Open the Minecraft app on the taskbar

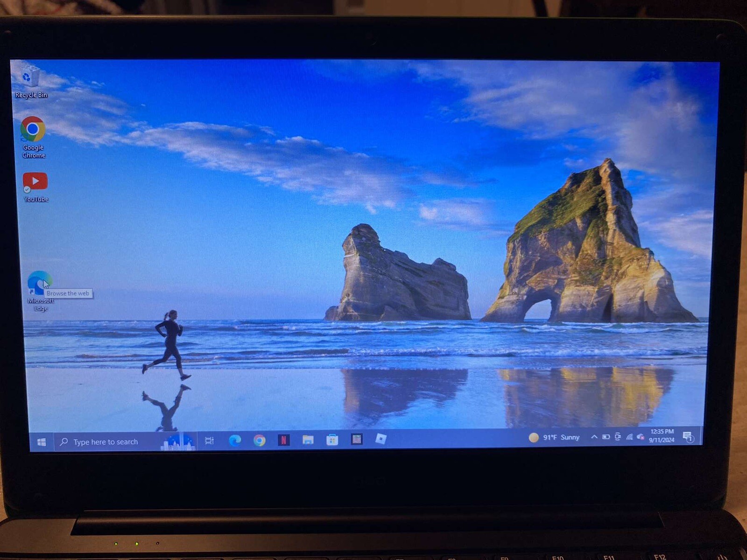[x=357, y=439]
